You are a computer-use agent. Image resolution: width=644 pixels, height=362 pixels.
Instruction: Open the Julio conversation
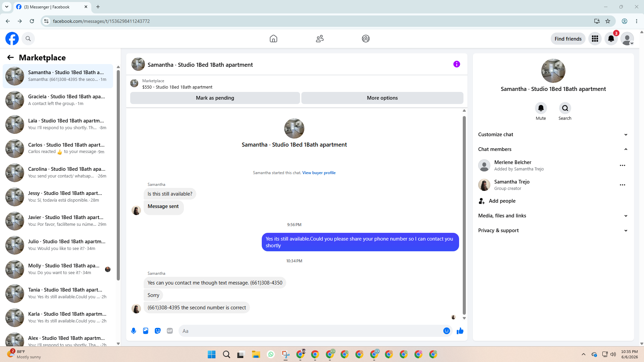[x=58, y=245]
